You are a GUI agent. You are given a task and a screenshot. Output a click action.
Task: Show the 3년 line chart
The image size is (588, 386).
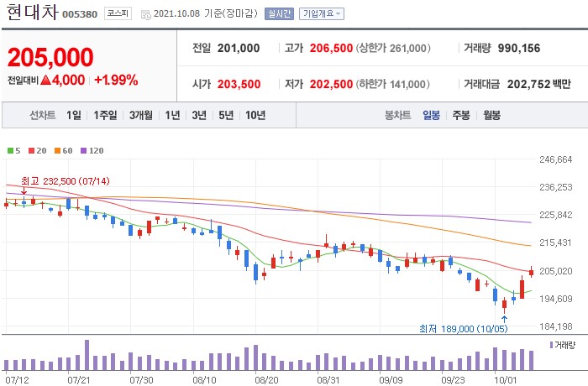coord(199,115)
